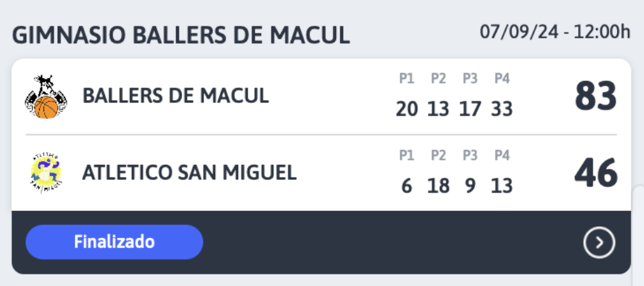
Task: Click Ballers P4 quarter score 33
Action: pyautogui.click(x=502, y=110)
